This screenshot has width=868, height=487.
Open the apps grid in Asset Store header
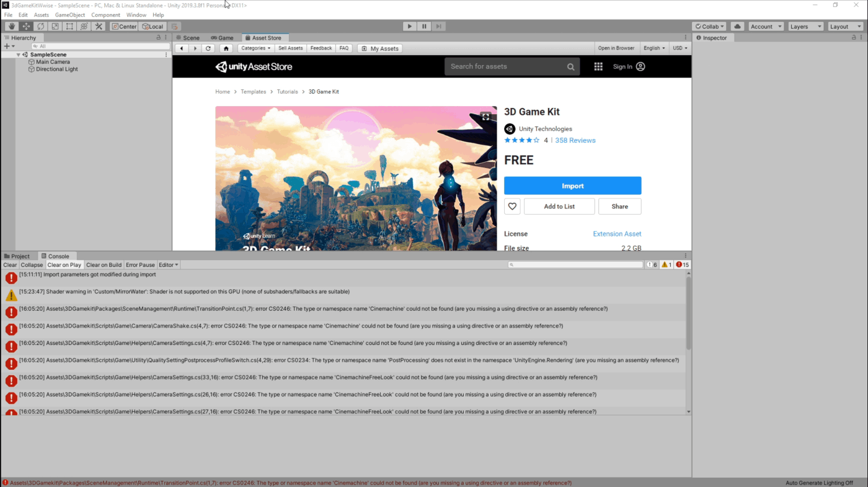[598, 66]
